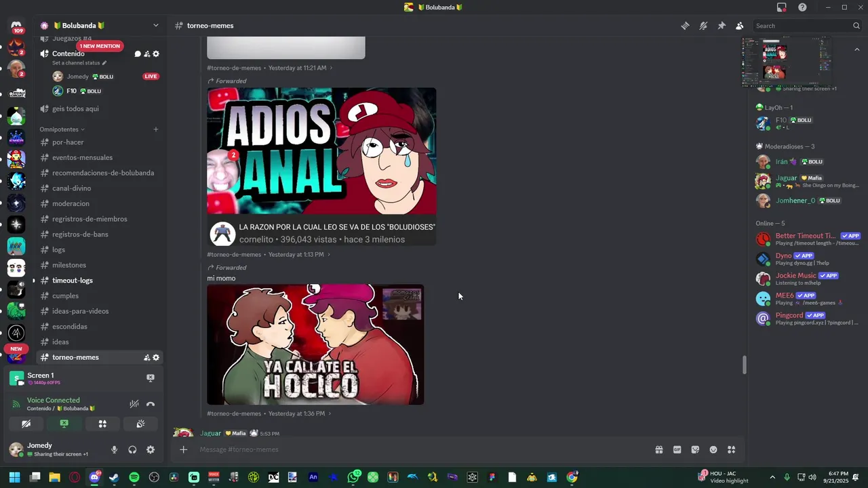Open MEE6 bot in member list
This screenshot has width=868, height=488.
pyautogui.click(x=807, y=298)
